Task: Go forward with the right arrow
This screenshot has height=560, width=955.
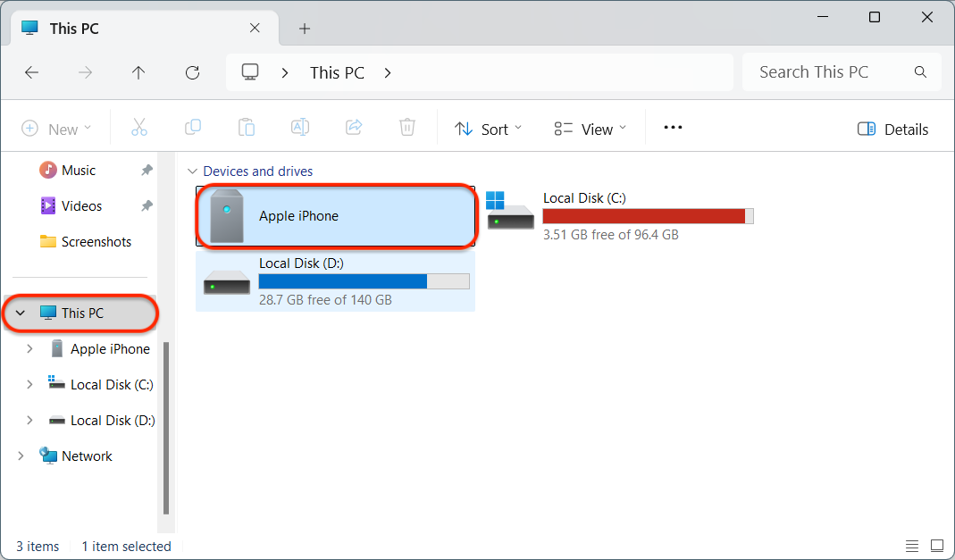Action: 85,73
